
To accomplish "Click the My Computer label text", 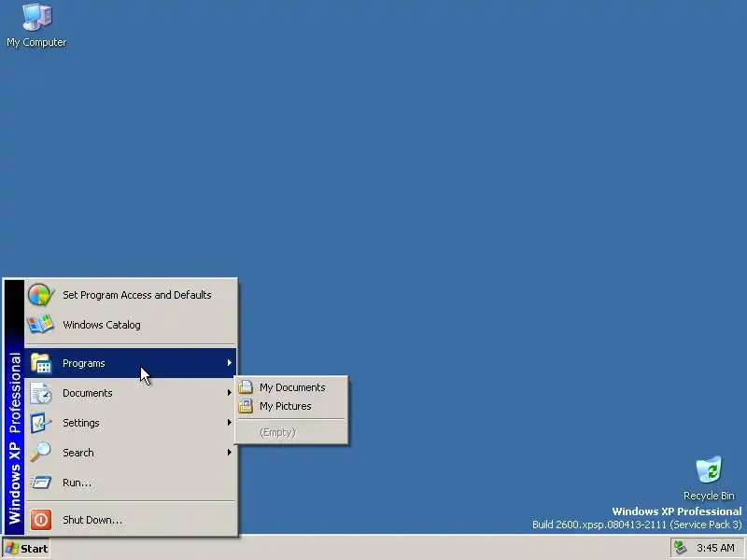I will 36,42.
